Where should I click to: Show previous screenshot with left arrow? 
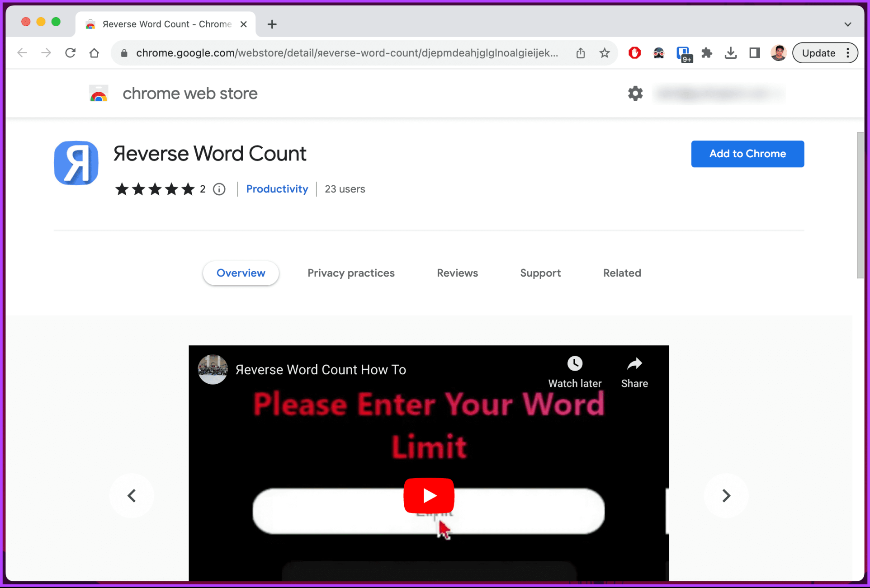pyautogui.click(x=132, y=495)
